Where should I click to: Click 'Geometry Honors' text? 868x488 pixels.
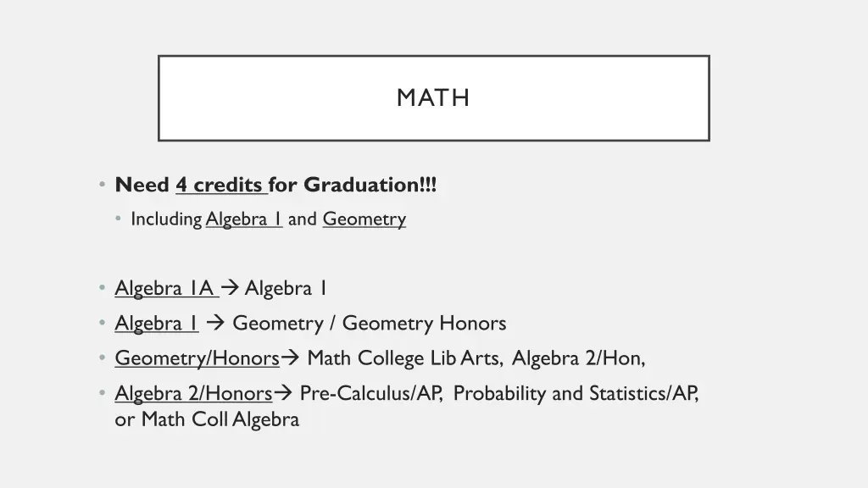coord(424,323)
